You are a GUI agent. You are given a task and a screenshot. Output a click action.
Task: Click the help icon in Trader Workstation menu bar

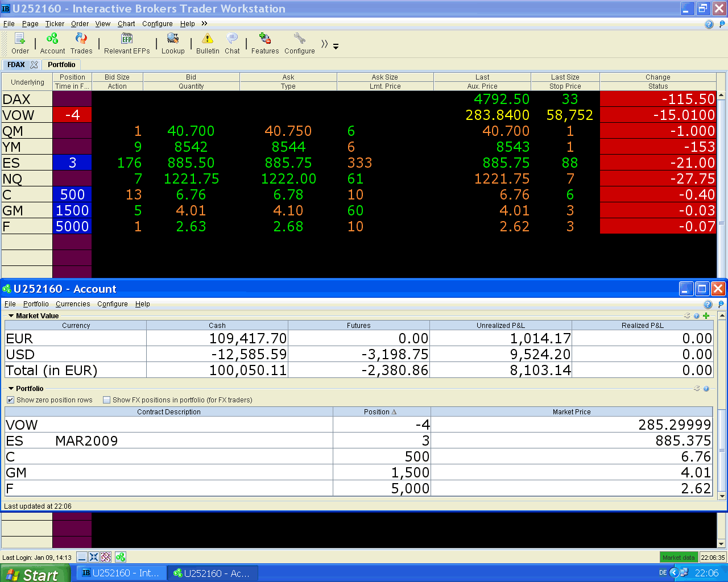709,24
